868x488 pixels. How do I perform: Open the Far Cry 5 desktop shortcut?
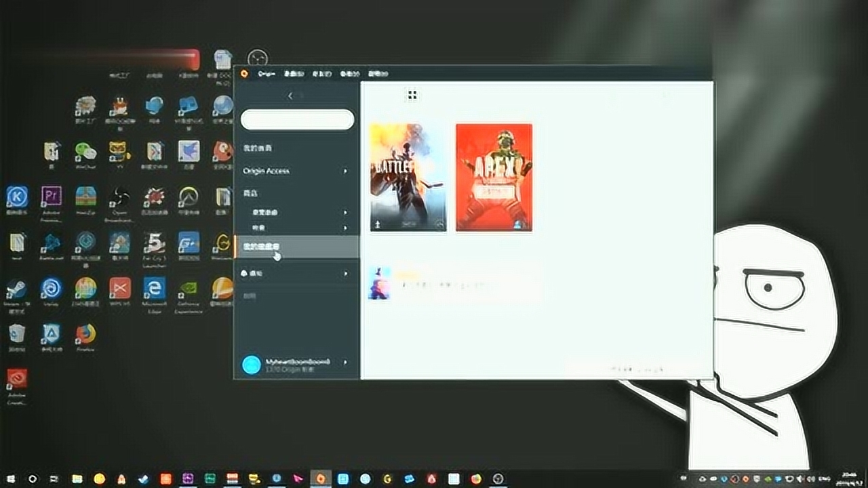[x=154, y=243]
